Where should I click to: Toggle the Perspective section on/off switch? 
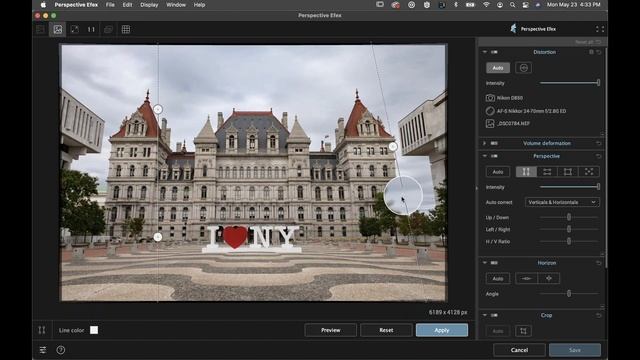point(494,156)
